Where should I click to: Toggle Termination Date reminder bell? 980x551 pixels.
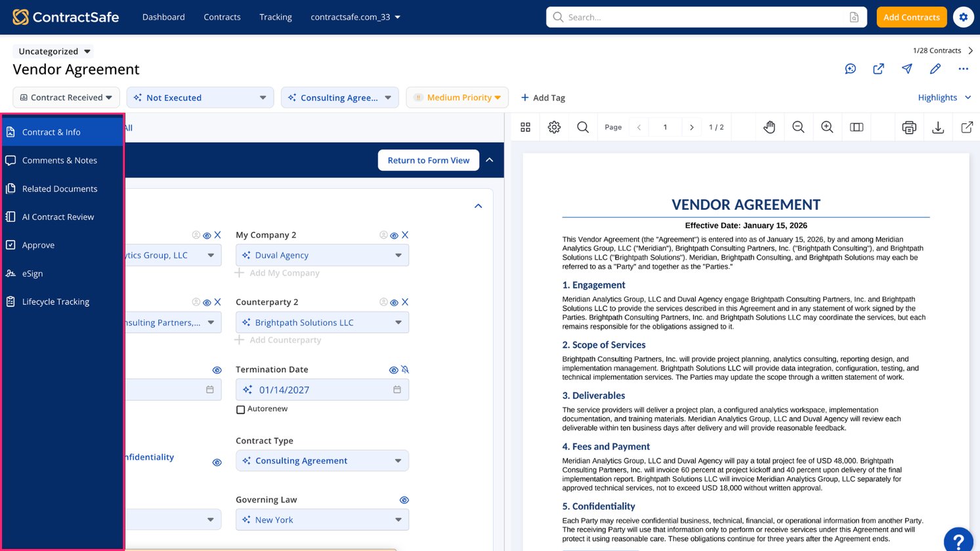(405, 370)
